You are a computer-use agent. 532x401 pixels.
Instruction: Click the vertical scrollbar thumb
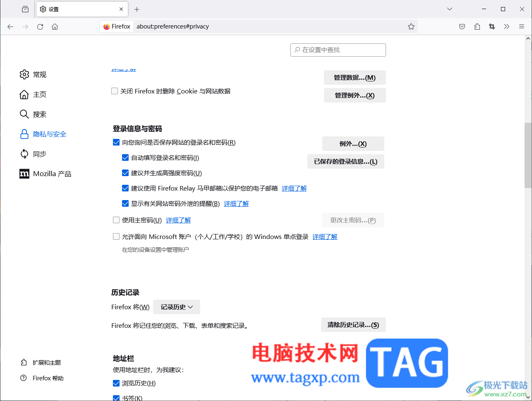(x=528, y=155)
